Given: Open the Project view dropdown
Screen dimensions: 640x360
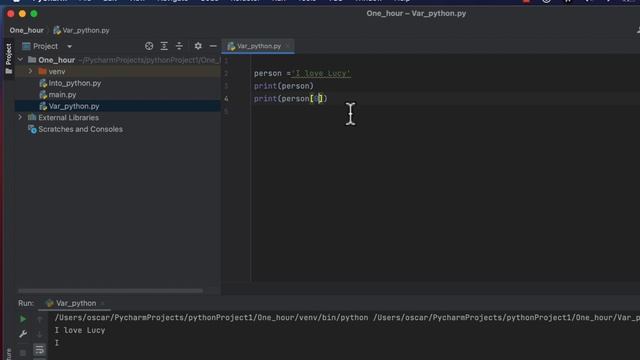Looking at the screenshot, I should (69, 47).
